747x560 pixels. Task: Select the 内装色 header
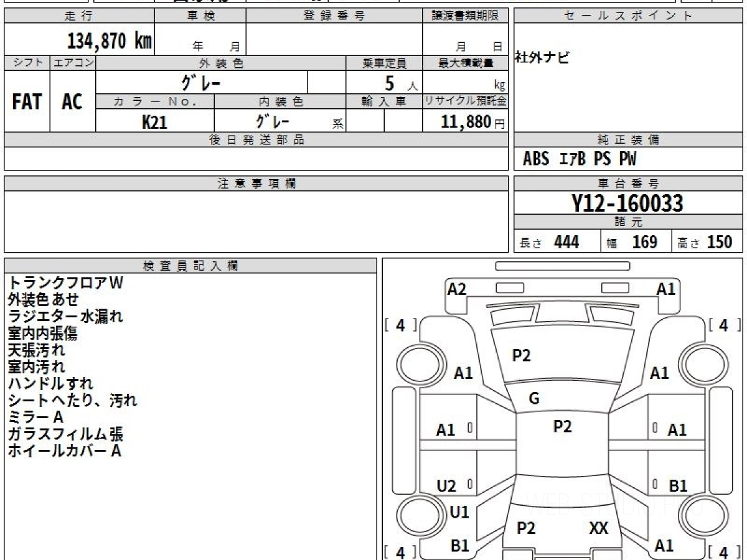pyautogui.click(x=280, y=101)
